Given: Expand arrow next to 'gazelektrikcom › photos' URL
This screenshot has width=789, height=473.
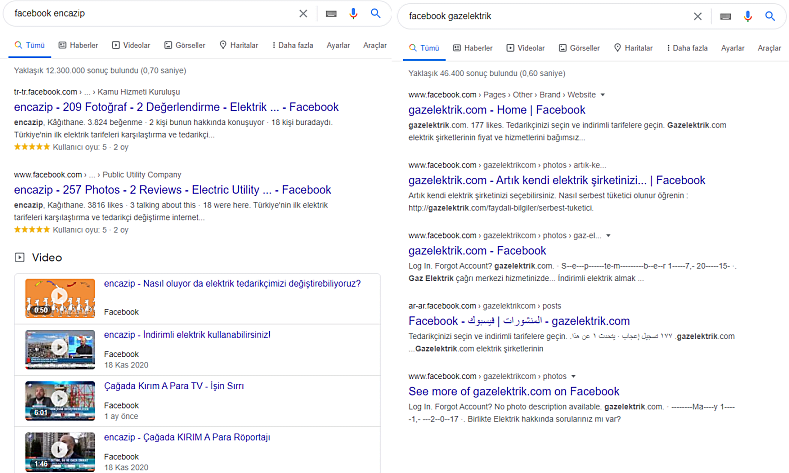Looking at the screenshot, I should click(x=574, y=376).
